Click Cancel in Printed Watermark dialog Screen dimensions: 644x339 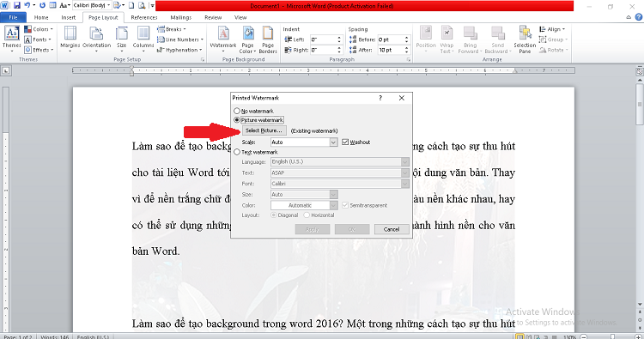392,229
